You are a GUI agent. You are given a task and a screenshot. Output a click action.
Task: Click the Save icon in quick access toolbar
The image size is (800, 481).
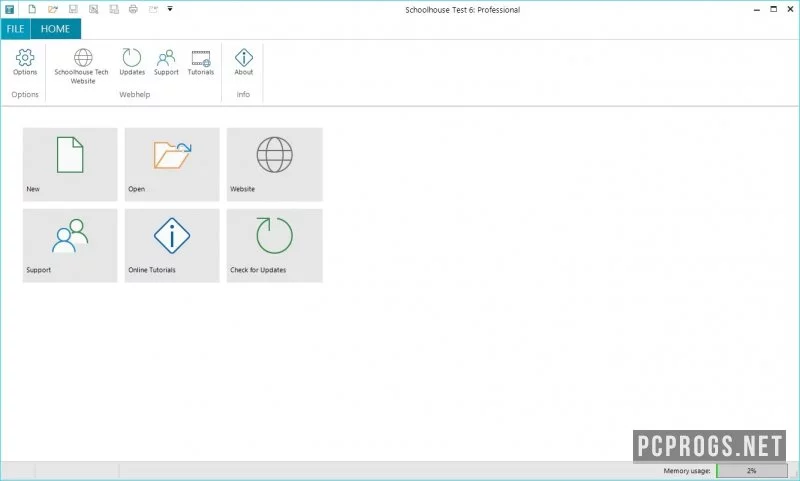(x=73, y=9)
